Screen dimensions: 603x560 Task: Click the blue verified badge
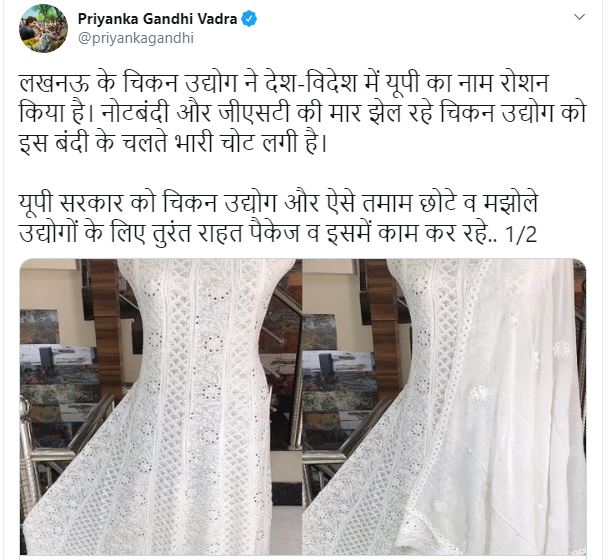point(249,18)
